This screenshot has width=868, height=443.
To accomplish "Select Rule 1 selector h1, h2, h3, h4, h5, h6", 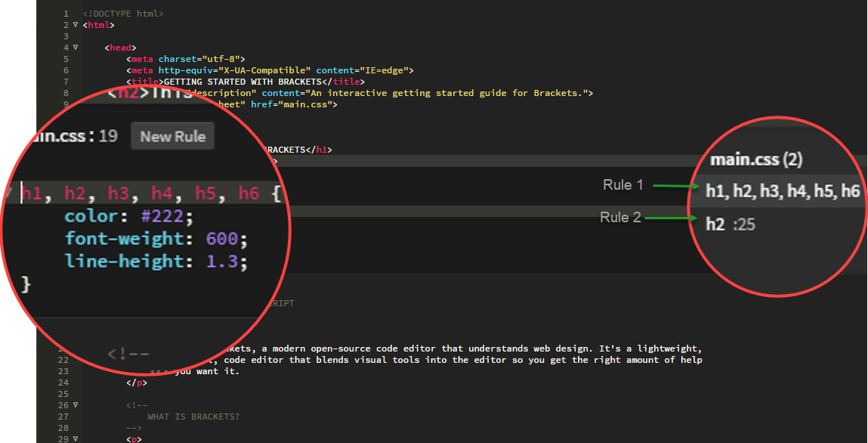I will (x=783, y=191).
